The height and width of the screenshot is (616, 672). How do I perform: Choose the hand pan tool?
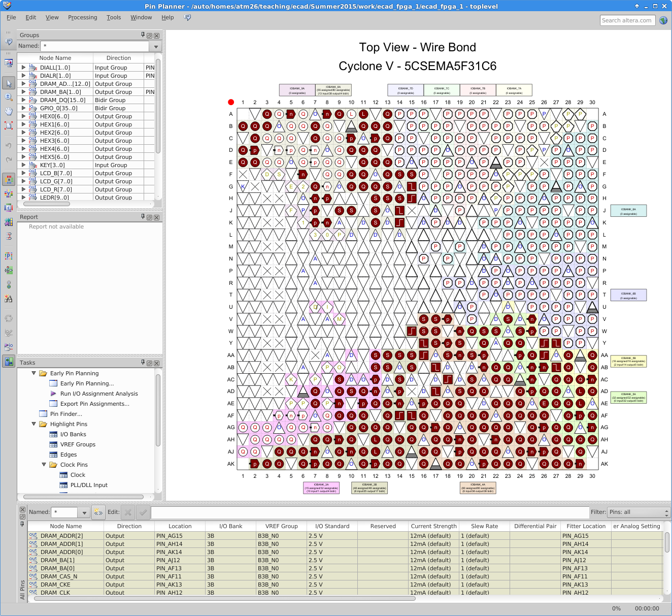(x=9, y=111)
